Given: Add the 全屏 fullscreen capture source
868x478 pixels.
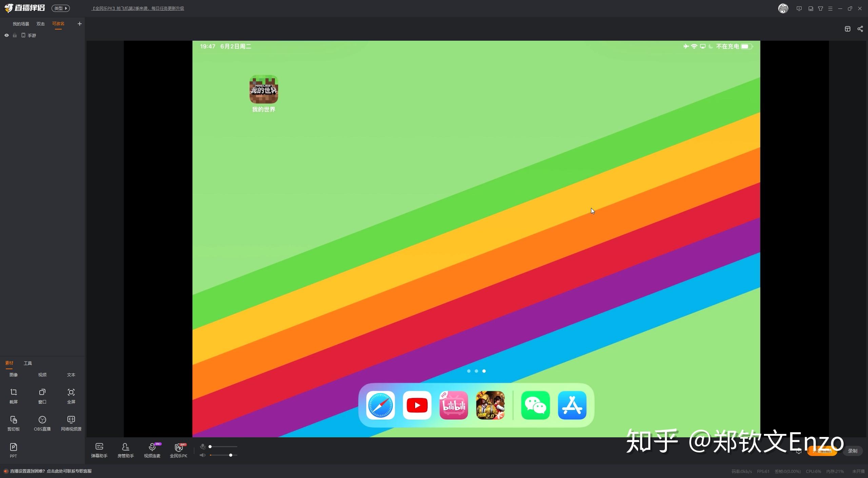Looking at the screenshot, I should pos(71,396).
